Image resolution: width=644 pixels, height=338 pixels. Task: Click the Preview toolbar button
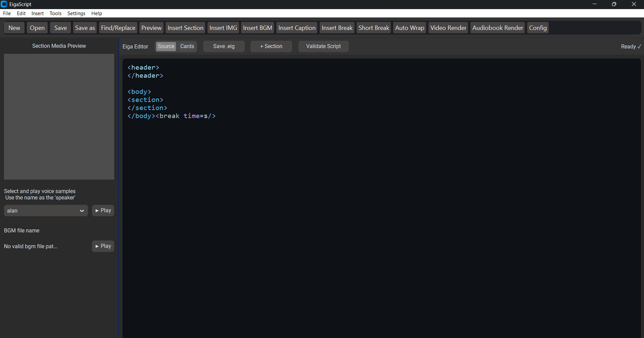[151, 28]
